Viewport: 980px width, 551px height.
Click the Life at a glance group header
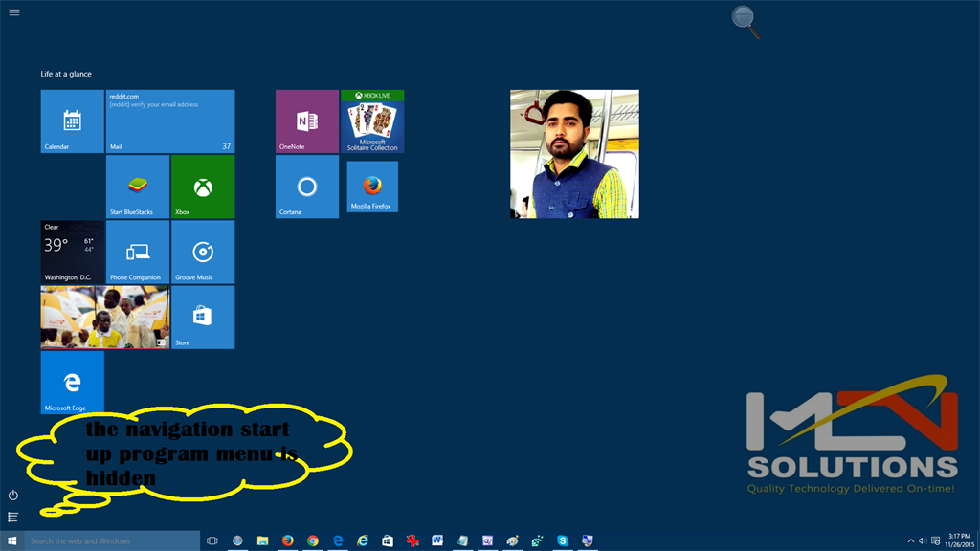(x=66, y=74)
